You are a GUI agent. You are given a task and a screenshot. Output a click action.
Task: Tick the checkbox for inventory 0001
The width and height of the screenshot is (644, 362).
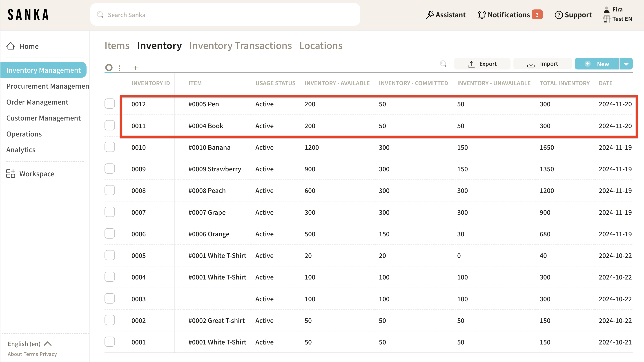pyautogui.click(x=109, y=342)
